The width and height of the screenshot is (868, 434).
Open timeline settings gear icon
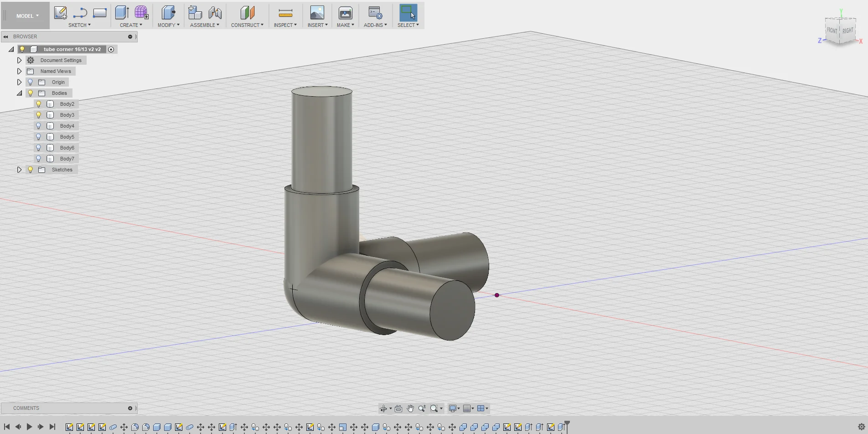point(862,427)
